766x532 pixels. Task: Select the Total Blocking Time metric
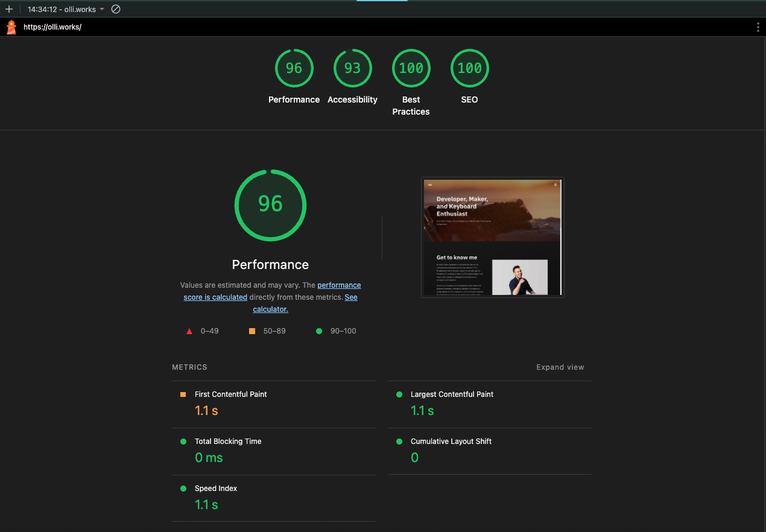[x=274, y=451]
